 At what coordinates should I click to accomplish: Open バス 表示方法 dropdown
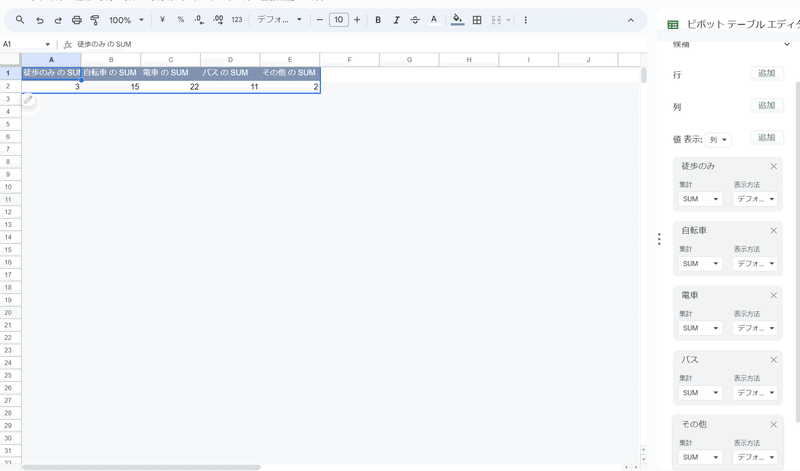click(756, 393)
